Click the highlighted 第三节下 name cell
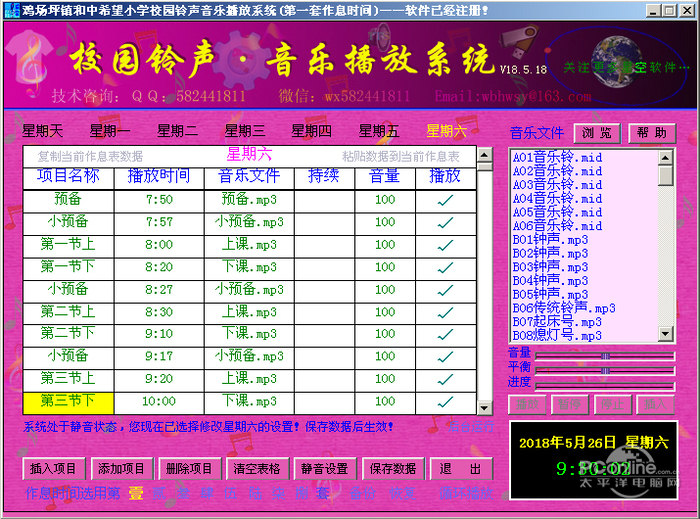This screenshot has width=700, height=519. (x=68, y=402)
